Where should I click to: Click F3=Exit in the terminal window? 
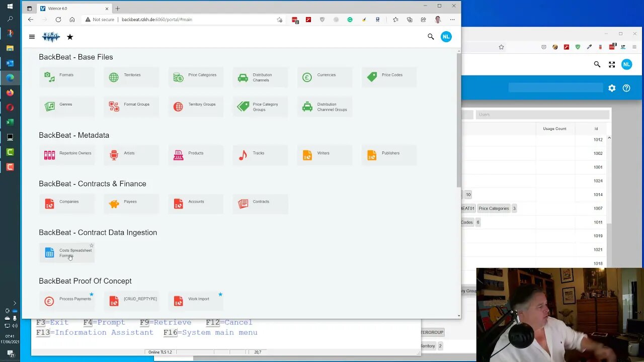[52, 322]
